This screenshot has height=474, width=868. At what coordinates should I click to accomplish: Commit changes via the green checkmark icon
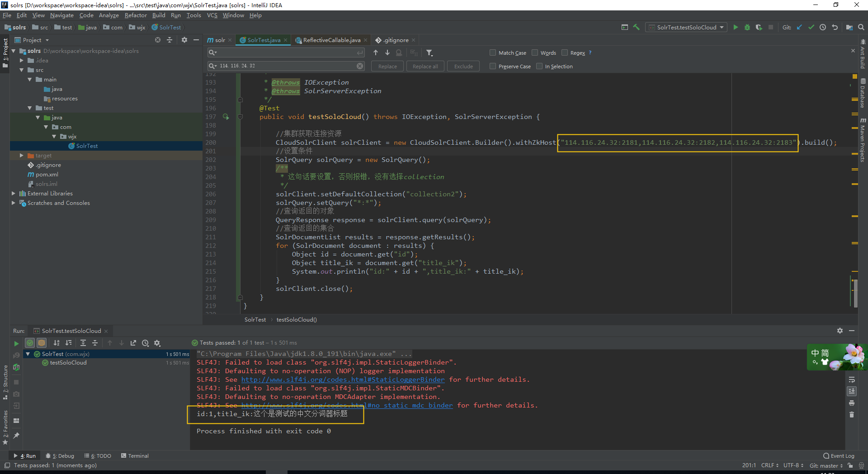click(x=811, y=27)
